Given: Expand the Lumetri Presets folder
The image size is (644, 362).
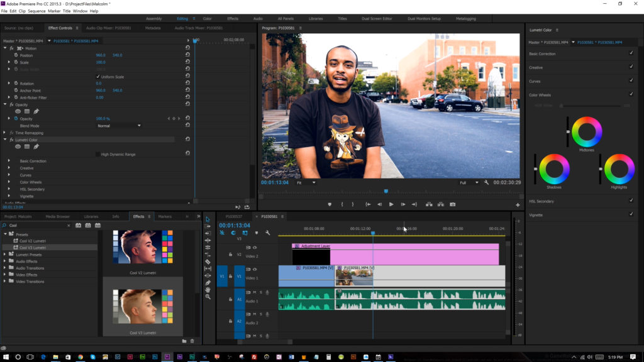Looking at the screenshot, I should (5, 255).
